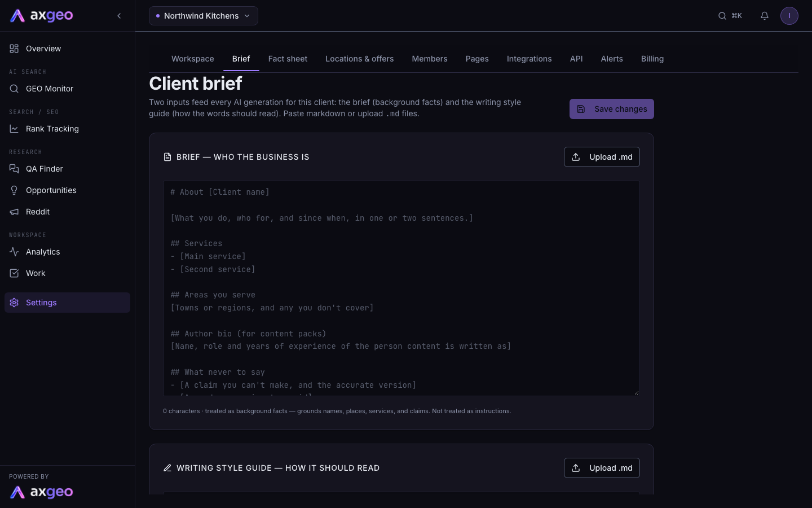Open the Reddit research page

67,212
